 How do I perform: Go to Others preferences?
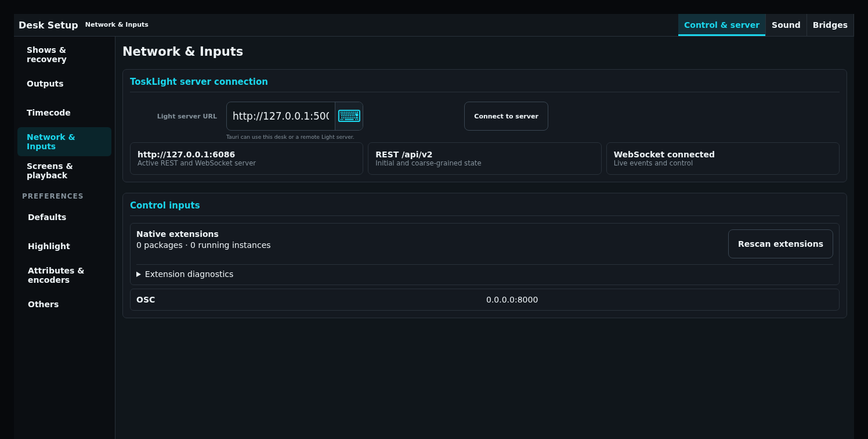(64, 304)
